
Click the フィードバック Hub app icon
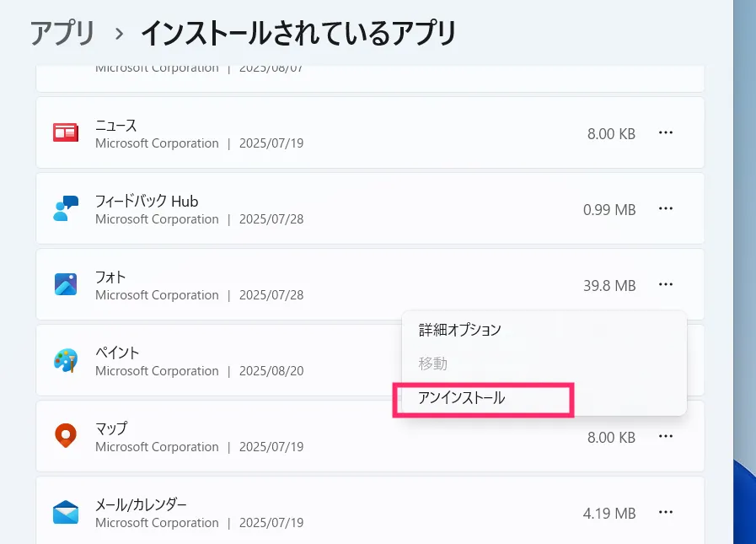[x=66, y=208]
